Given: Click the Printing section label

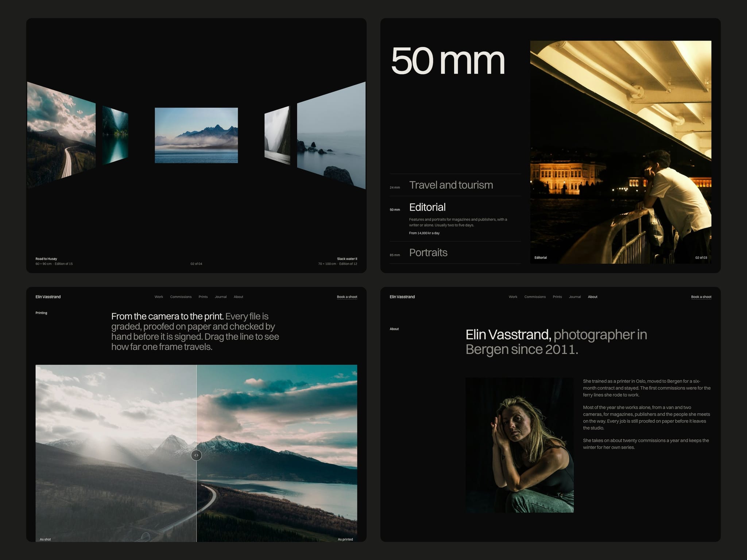Looking at the screenshot, I should pos(41,313).
